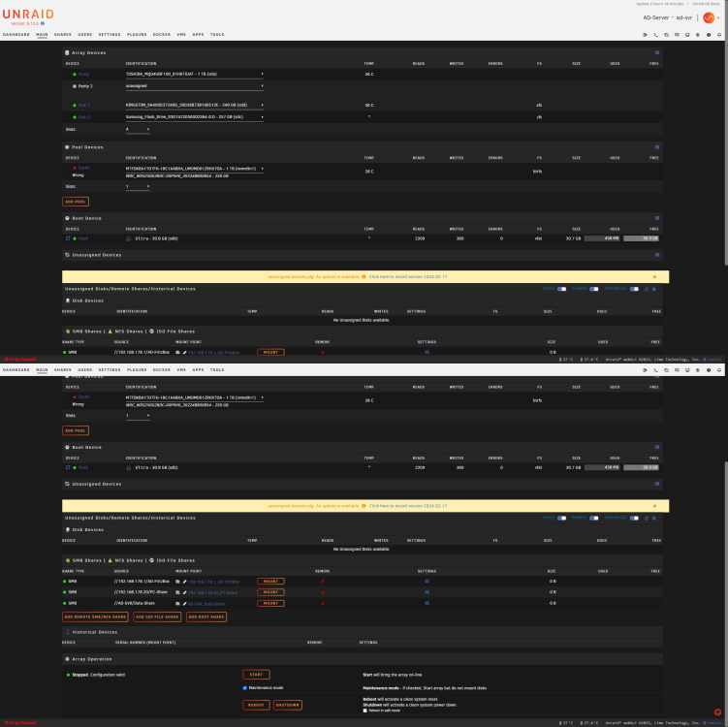The height and width of the screenshot is (727, 728).
Task: Click source text //AD-SVR/Data-Share
Action: tap(135, 604)
